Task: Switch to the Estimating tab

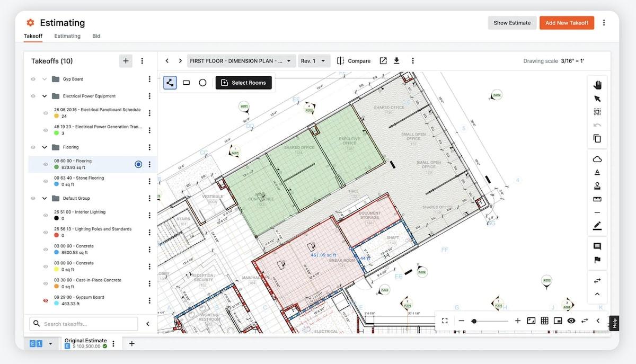Action: pyautogui.click(x=67, y=35)
